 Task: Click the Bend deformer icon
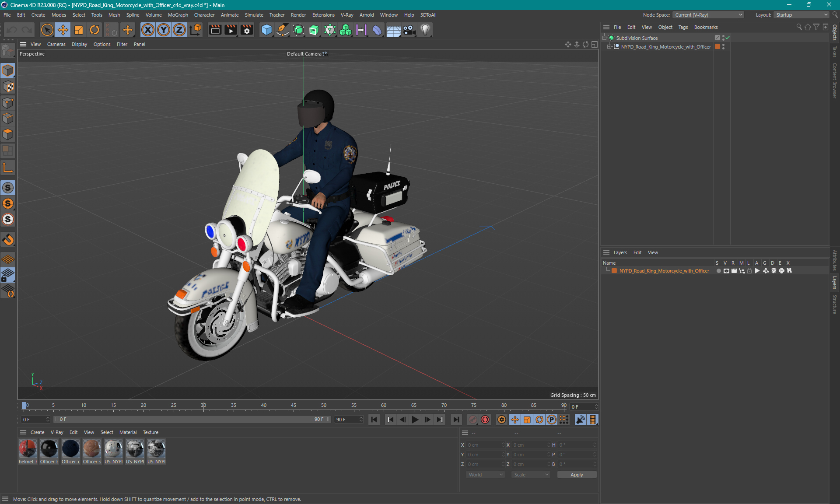[377, 30]
